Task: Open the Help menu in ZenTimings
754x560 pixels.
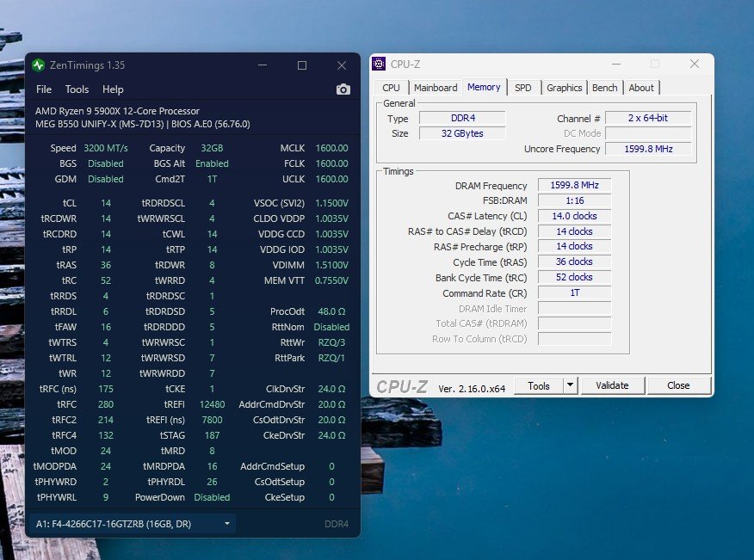Action: click(113, 89)
